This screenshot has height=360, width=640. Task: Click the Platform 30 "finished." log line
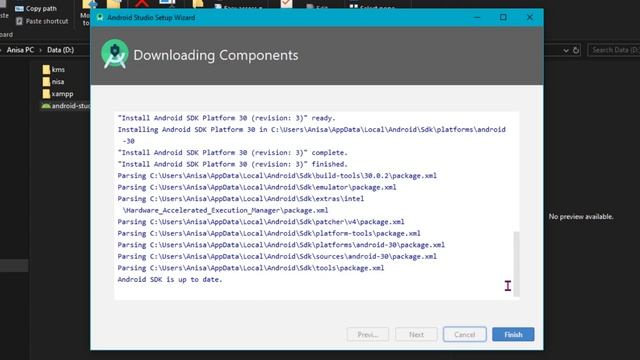[x=233, y=164]
